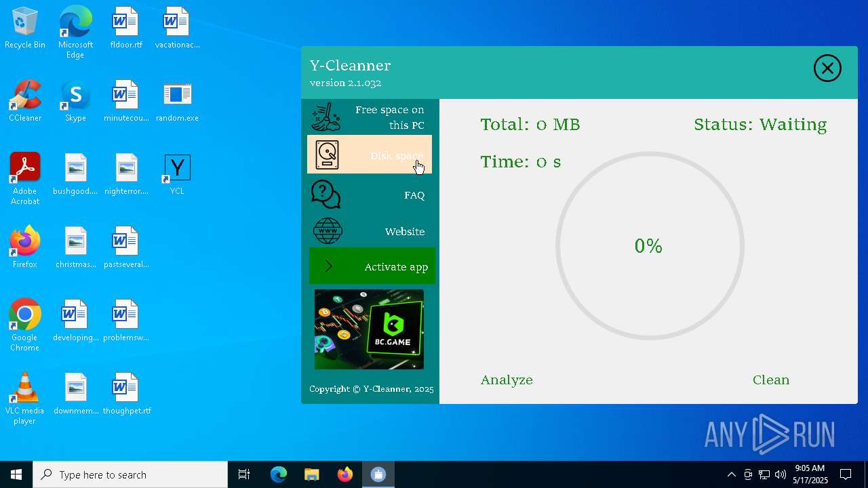Select the Microsoft Edge desktop shortcut

coord(75,32)
